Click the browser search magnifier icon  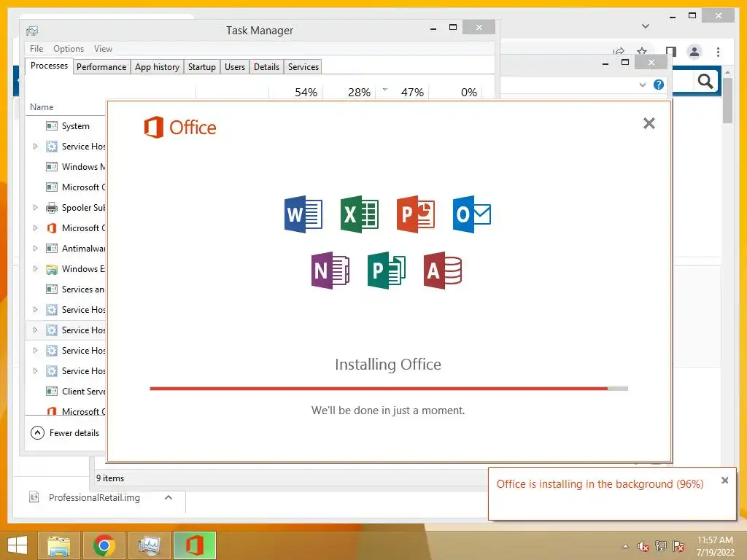tap(705, 82)
